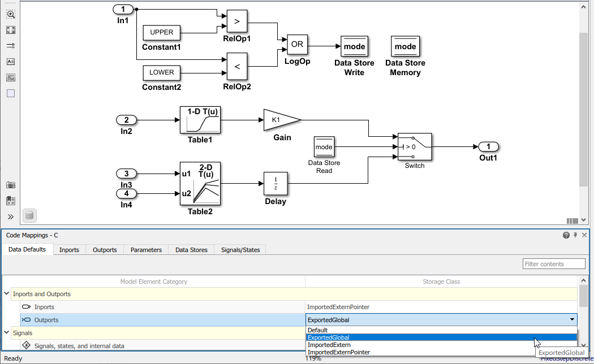Image resolution: width=594 pixels, height=364 pixels.
Task: Click the camera screenshot icon
Action: [x=11, y=185]
